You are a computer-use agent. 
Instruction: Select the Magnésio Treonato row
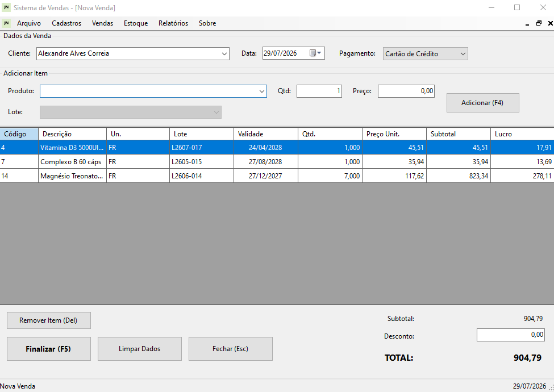point(277,176)
